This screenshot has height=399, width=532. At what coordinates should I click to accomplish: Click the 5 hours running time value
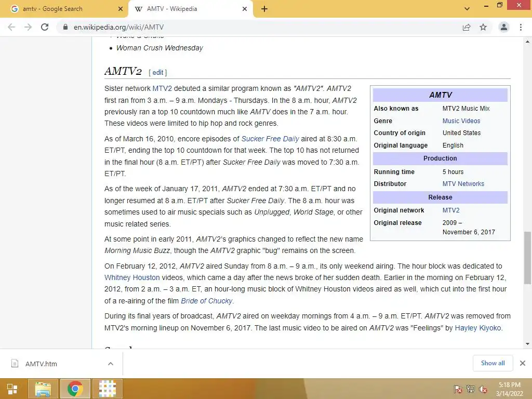point(453,171)
